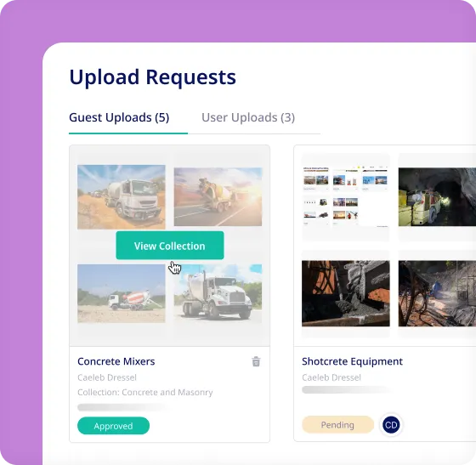This screenshot has width=476, height=465.
Task: Open the image gallery screenshot thumbnail
Action: tap(346, 196)
